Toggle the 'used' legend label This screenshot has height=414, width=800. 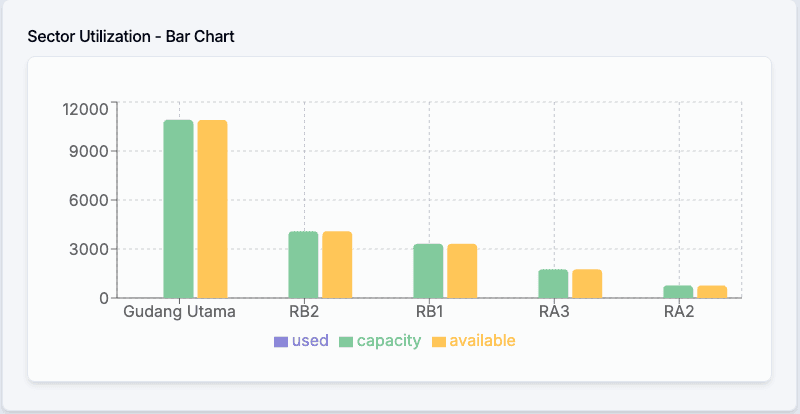click(x=310, y=341)
